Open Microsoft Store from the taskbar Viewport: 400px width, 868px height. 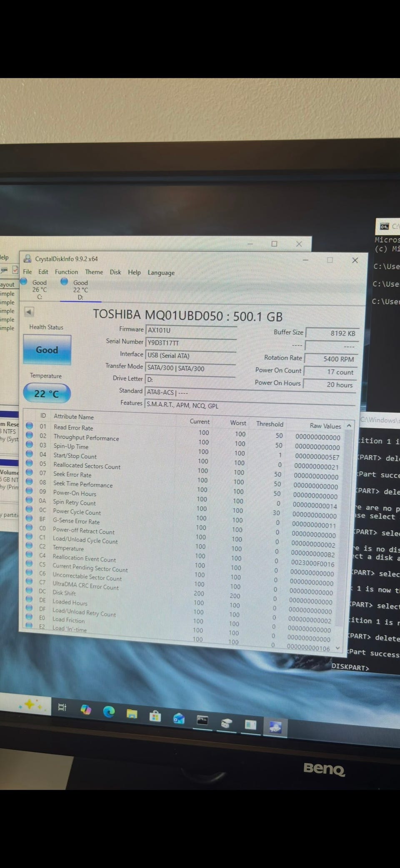coord(155,716)
